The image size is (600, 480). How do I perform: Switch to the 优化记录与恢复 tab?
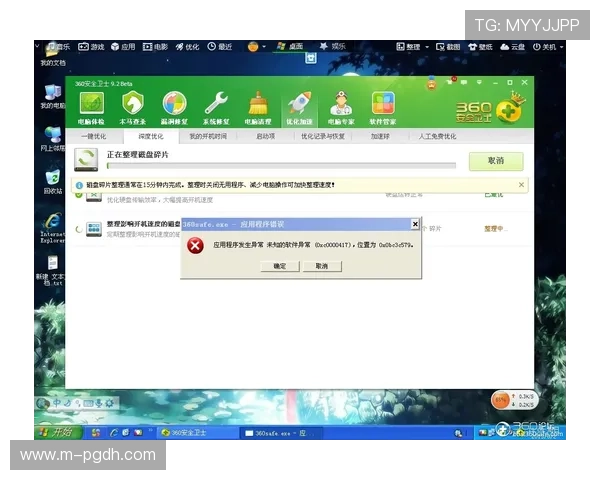tap(323, 136)
